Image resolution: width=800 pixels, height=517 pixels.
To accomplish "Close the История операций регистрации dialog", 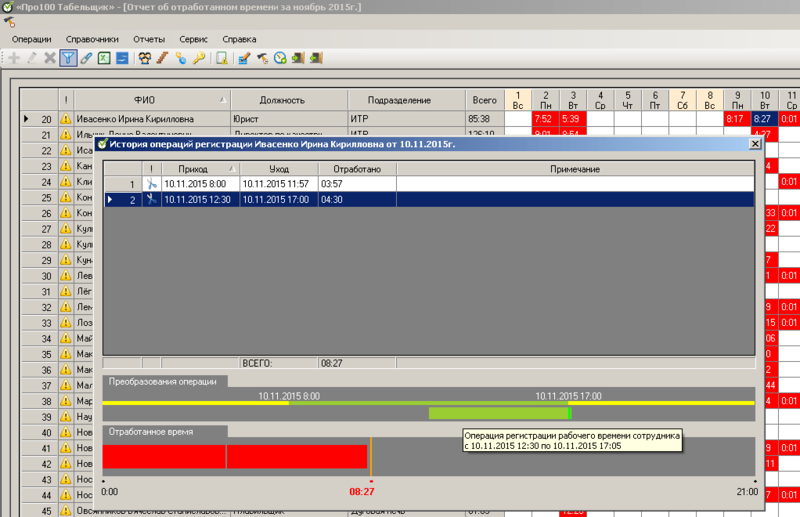I will pyautogui.click(x=755, y=144).
